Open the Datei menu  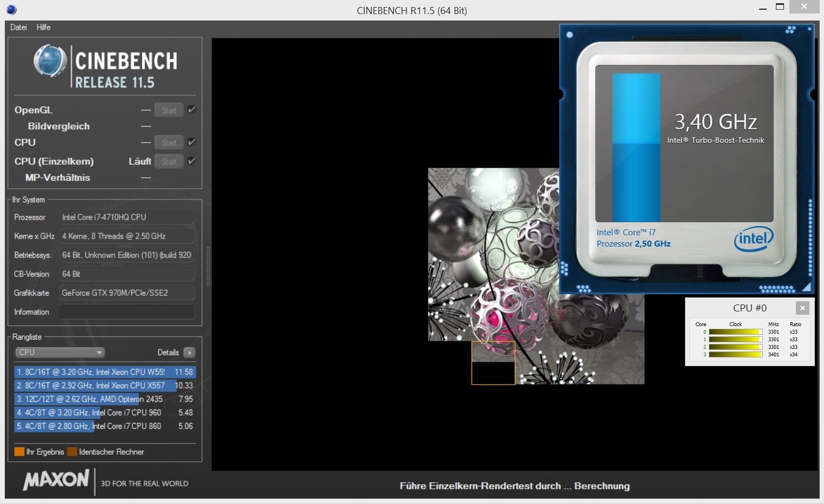18,27
